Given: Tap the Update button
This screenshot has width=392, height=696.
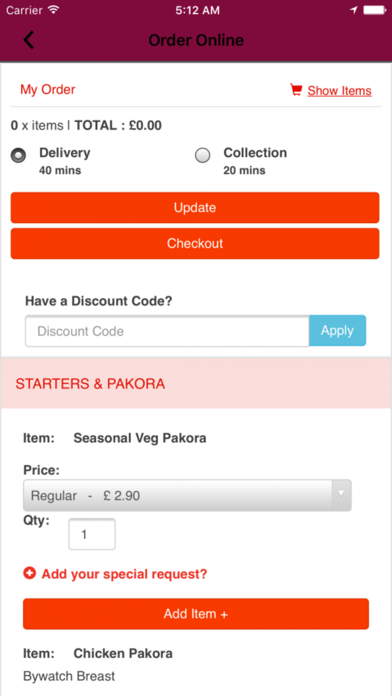Looking at the screenshot, I should pos(195,207).
